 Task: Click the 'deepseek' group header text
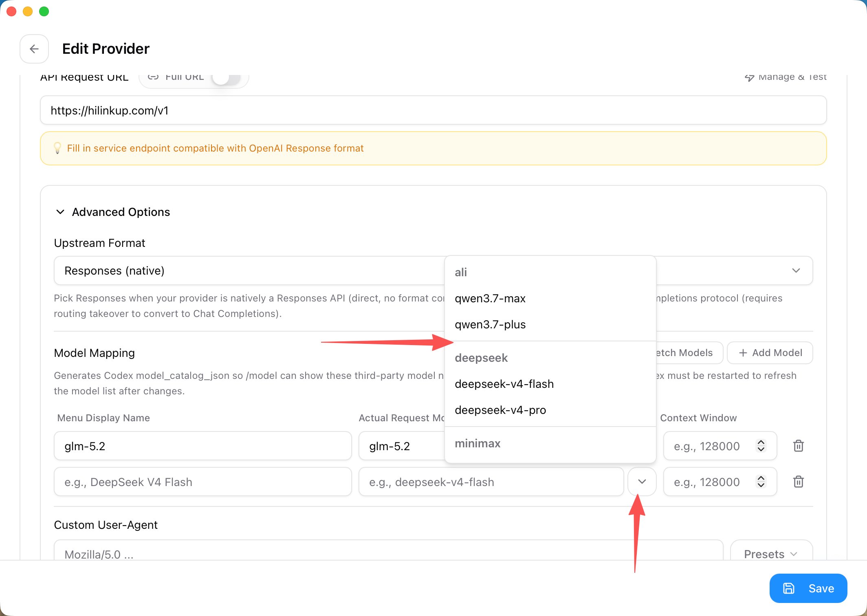click(481, 358)
